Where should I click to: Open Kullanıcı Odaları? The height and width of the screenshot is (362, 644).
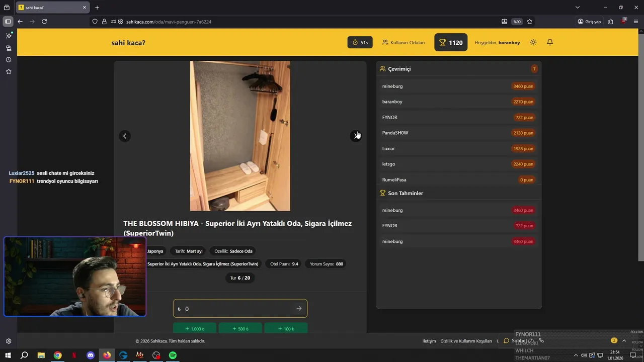[404, 43]
